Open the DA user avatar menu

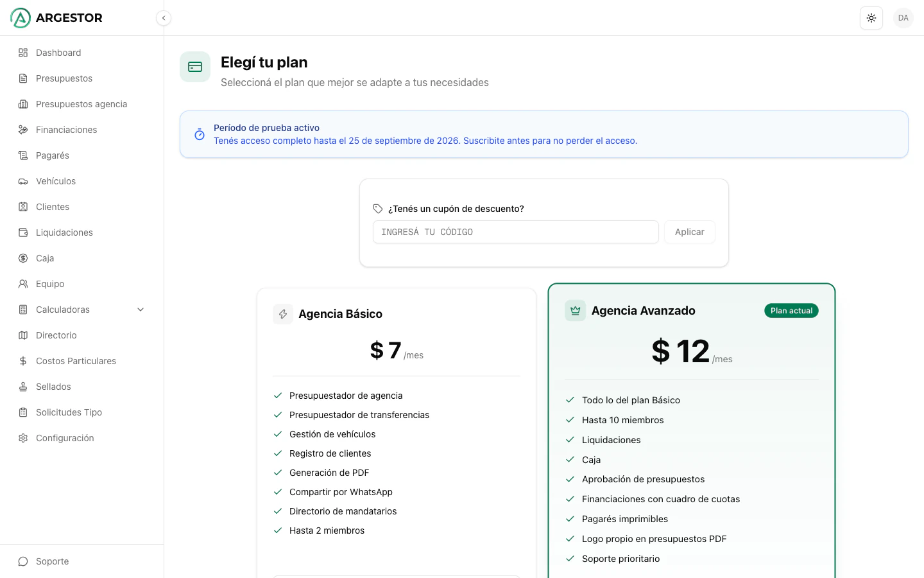coord(903,18)
